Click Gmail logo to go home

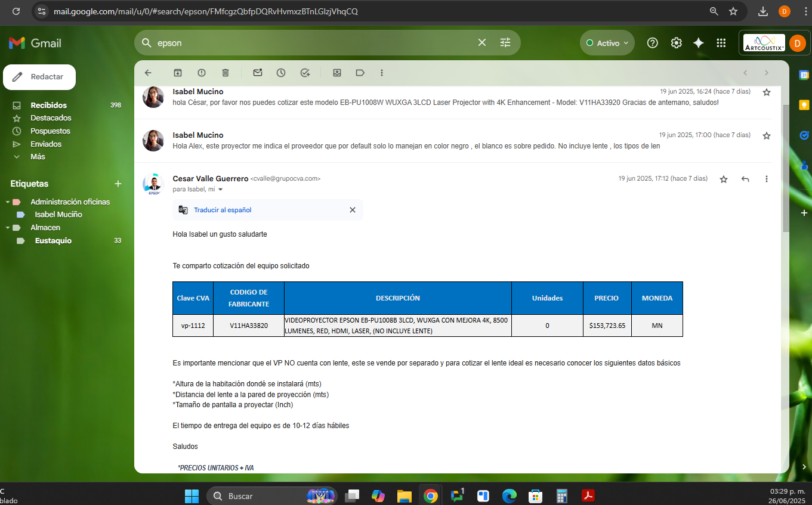coord(35,43)
